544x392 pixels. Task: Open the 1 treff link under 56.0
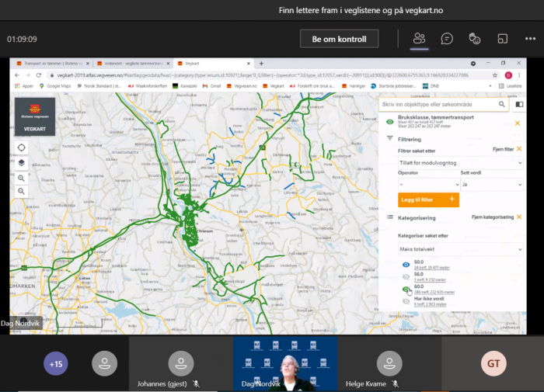pos(430,279)
